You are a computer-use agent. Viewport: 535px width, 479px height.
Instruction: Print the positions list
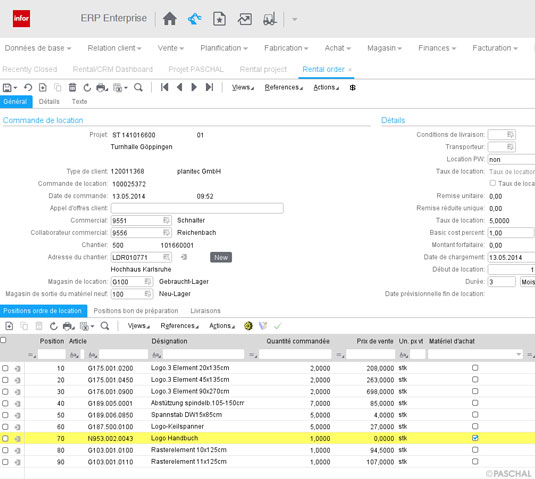[x=68, y=326]
